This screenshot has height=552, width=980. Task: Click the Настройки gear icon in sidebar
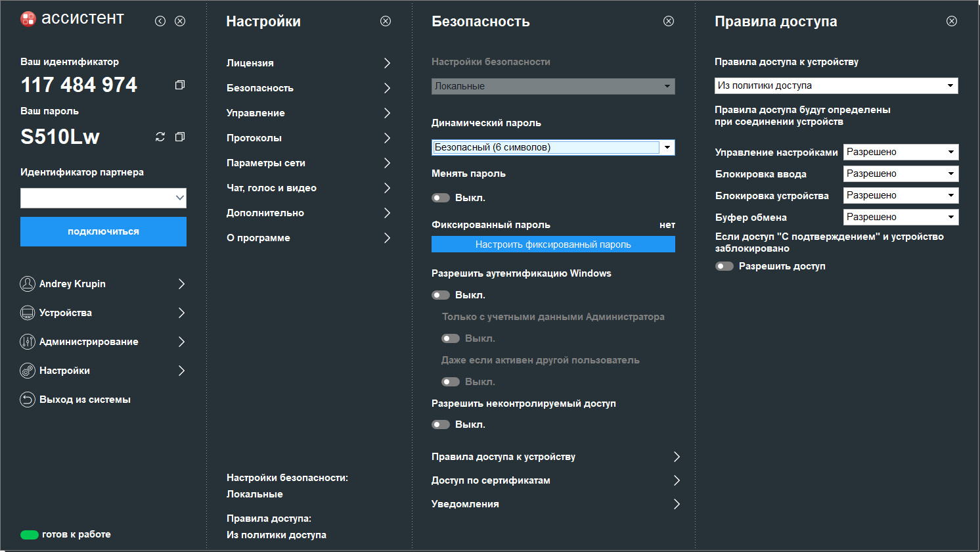(28, 371)
